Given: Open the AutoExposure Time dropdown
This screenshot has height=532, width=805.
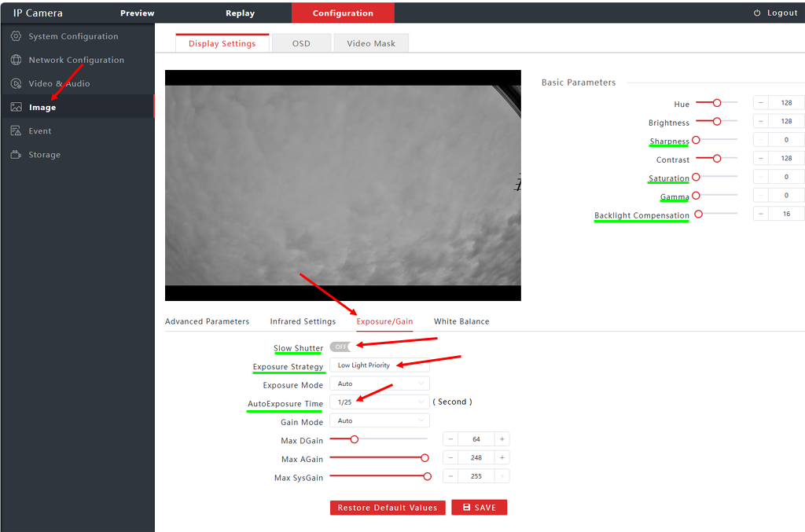Looking at the screenshot, I should pyautogui.click(x=380, y=402).
